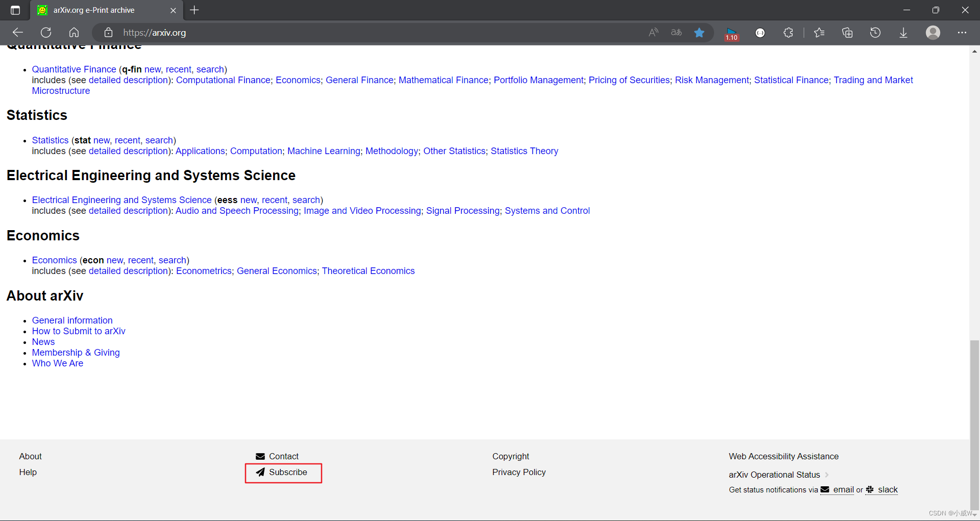
Task: Open the round white extension icon
Action: click(x=760, y=33)
